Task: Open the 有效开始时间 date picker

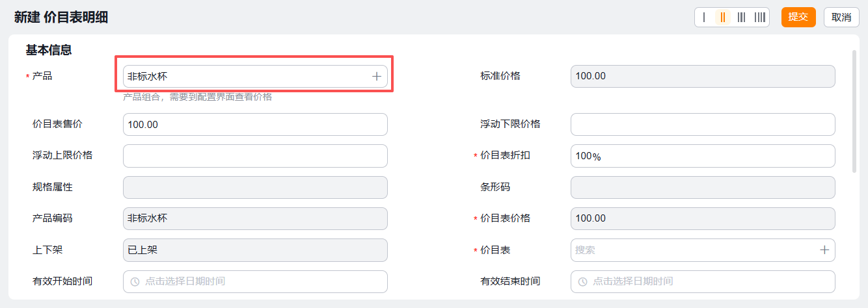Action: tap(255, 282)
